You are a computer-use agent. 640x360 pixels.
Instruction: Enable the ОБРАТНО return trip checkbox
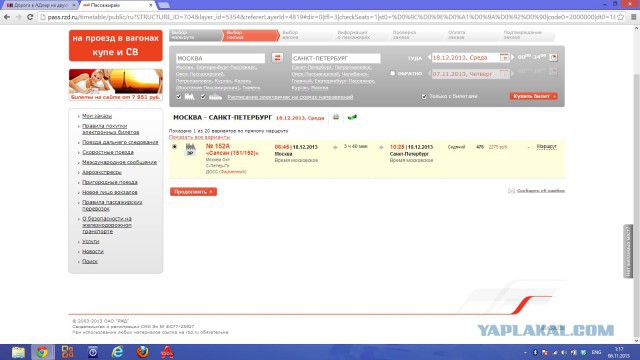(393, 73)
